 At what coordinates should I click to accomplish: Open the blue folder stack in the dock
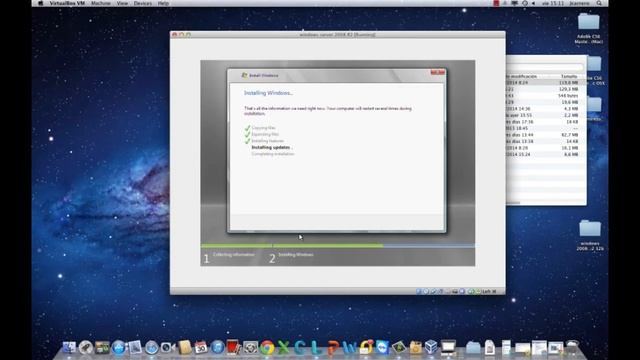(473, 347)
